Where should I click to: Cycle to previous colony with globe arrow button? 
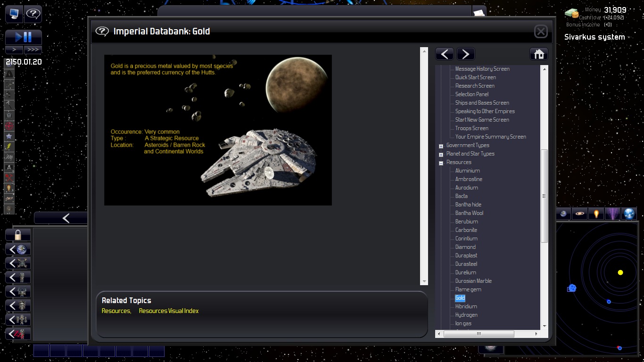pyautogui.click(x=18, y=249)
